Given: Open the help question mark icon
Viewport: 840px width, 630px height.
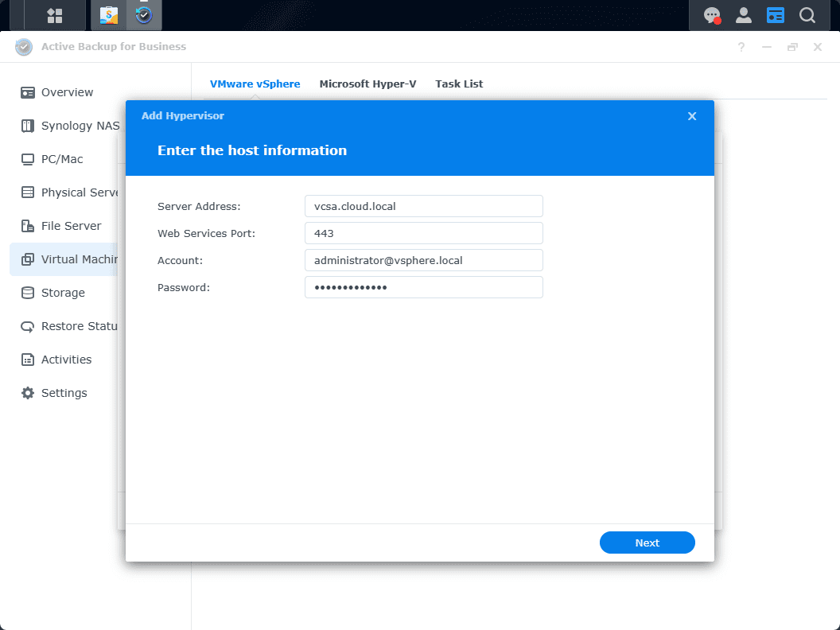Looking at the screenshot, I should click(741, 47).
